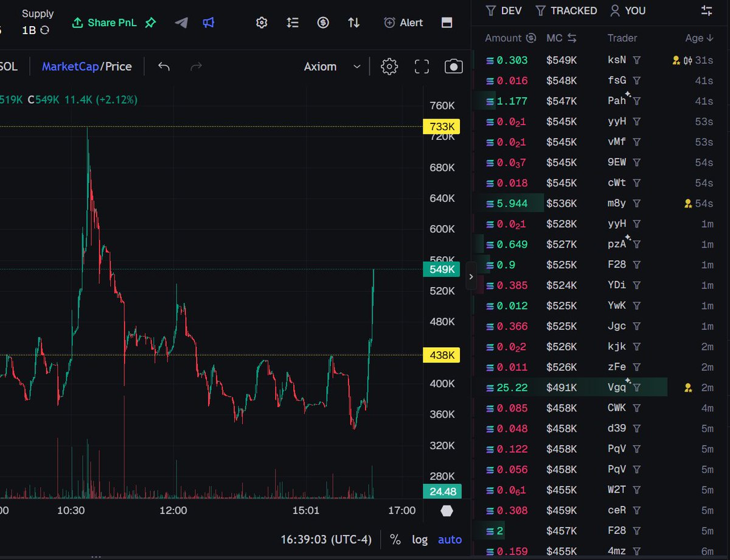
Task: Click the hexagon icon at chart bottom right
Action: [447, 511]
